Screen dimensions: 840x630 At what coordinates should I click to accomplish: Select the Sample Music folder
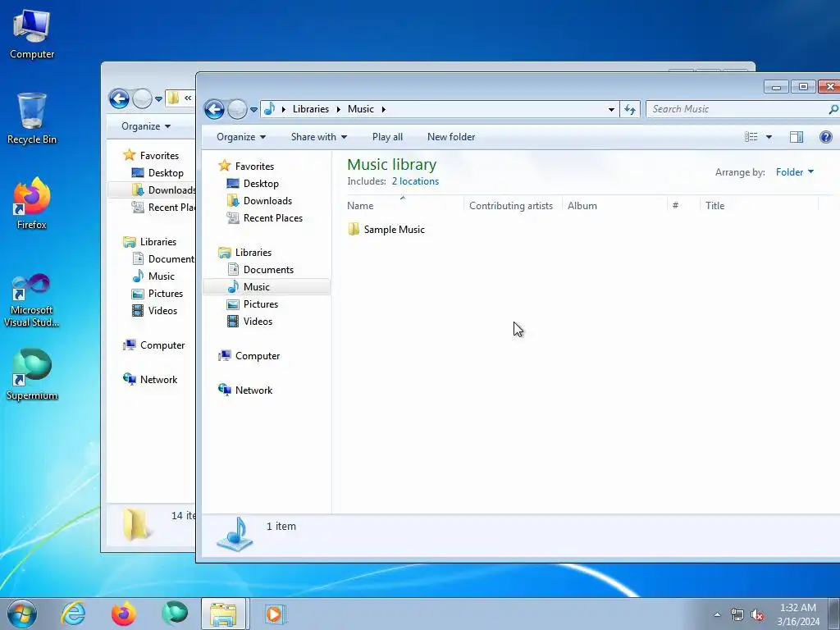pos(387,230)
